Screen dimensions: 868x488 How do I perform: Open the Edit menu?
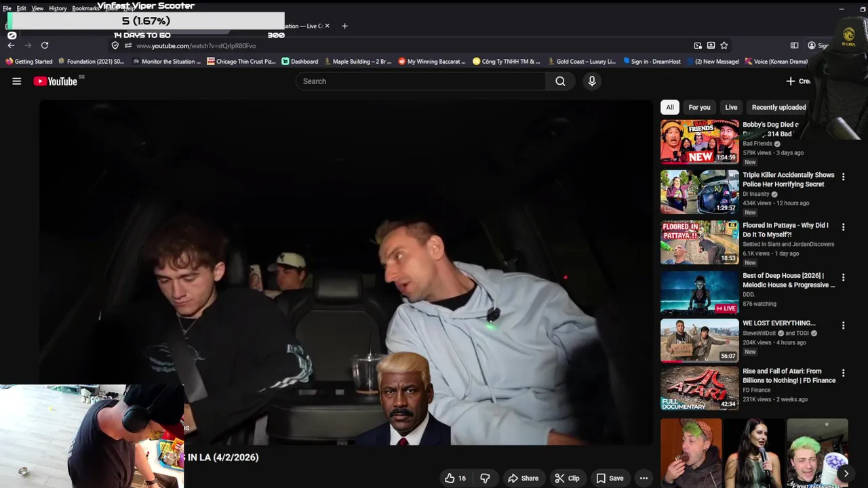tap(22, 8)
